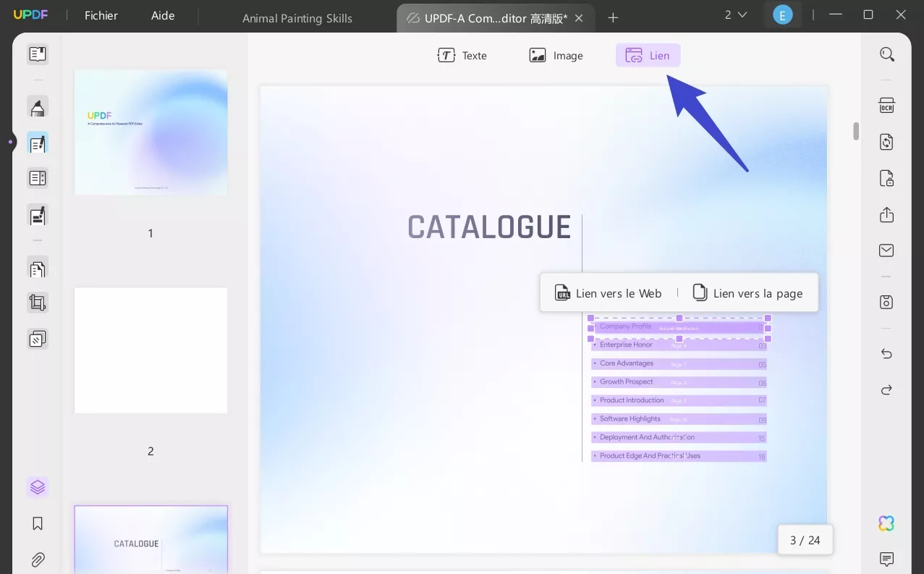
Task: Expand the left panel collapse dot handle
Action: click(10, 142)
